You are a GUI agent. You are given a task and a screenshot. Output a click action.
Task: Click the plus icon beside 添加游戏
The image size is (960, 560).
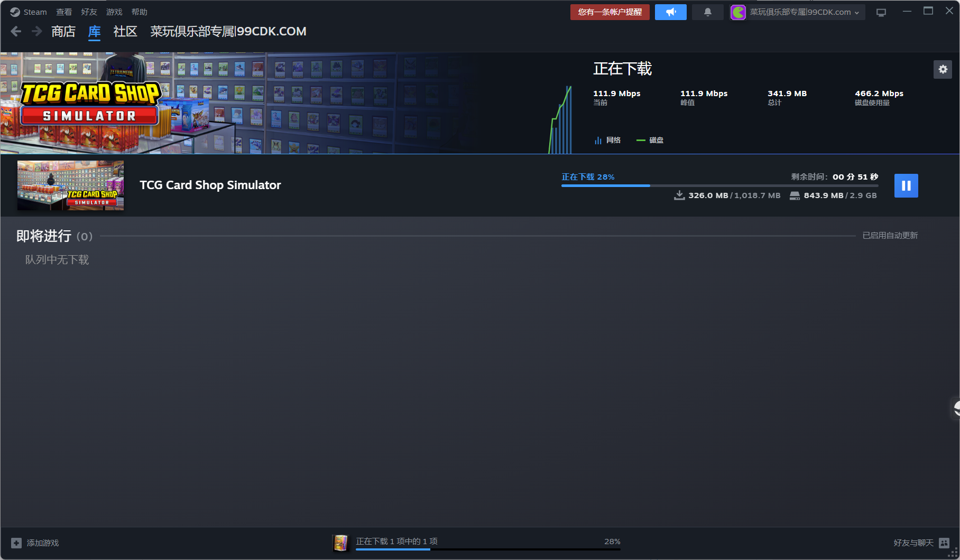(x=16, y=543)
